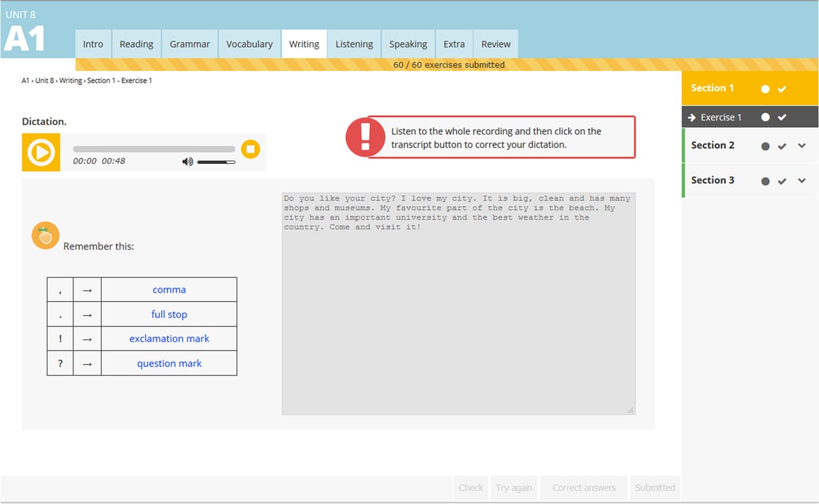
Task: Expand Section 2 with its chevron
Action: click(802, 146)
